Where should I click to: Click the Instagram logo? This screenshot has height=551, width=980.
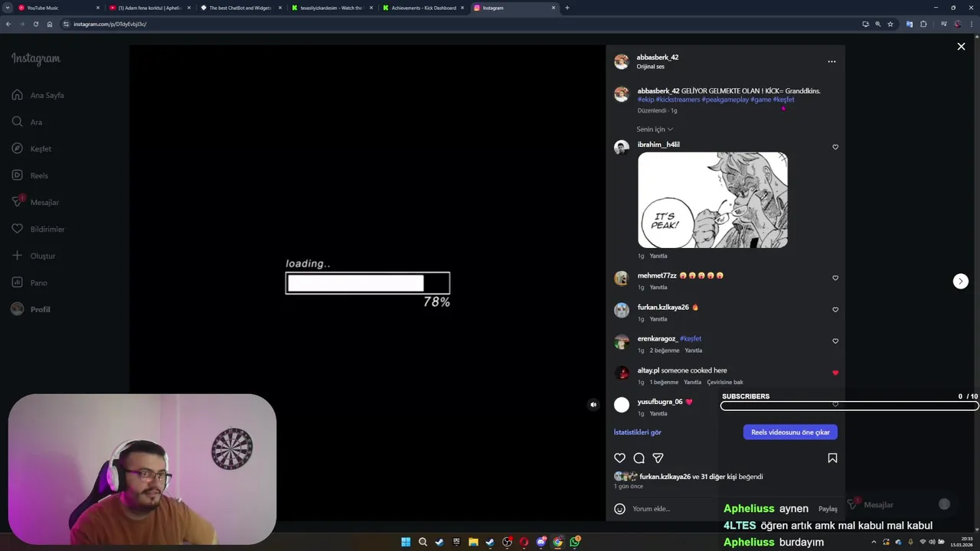(x=35, y=59)
